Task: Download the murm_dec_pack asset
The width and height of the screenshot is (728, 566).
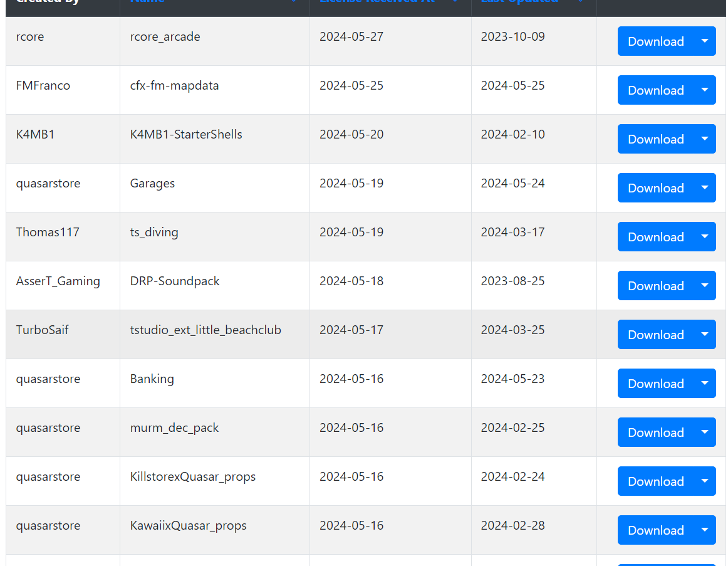Action: click(x=655, y=432)
